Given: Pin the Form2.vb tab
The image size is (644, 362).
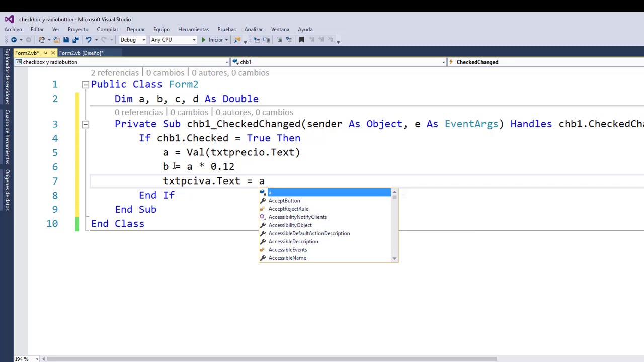Looking at the screenshot, I should [45, 53].
